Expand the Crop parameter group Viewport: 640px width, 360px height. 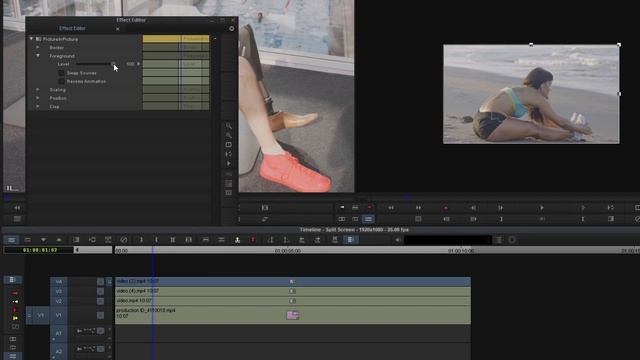pyautogui.click(x=38, y=107)
